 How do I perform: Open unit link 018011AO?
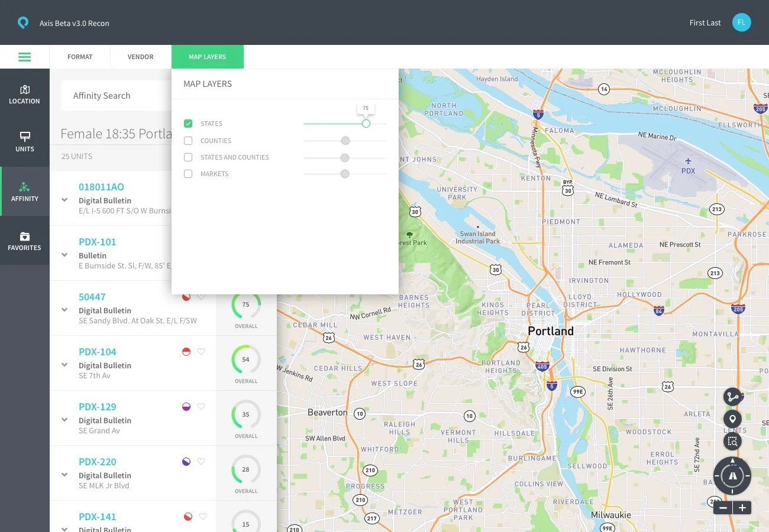point(101,187)
